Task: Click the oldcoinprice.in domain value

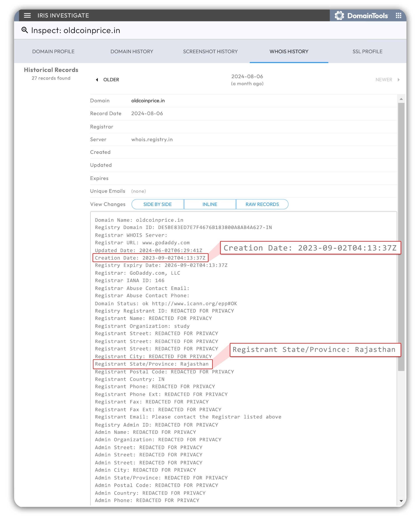Action: [148, 100]
